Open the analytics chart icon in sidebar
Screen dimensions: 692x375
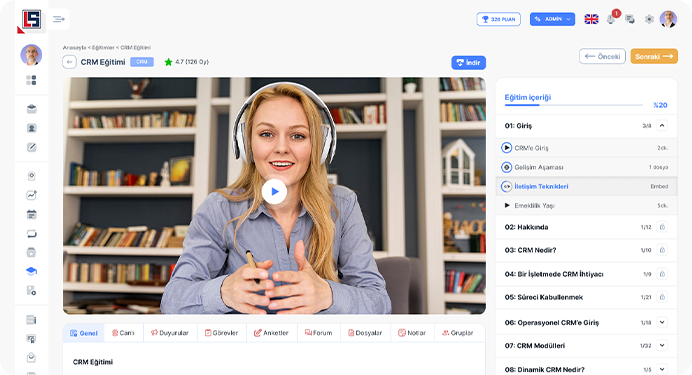(x=31, y=195)
